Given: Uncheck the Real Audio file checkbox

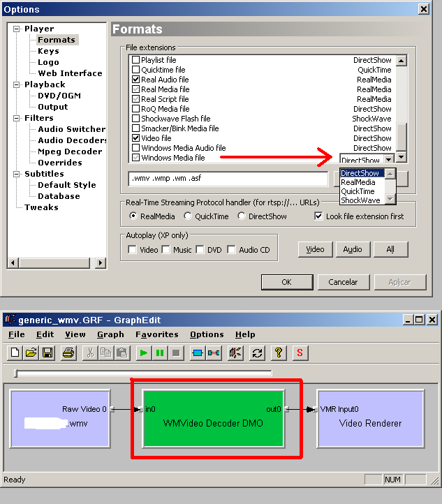Looking at the screenshot, I should coord(135,80).
